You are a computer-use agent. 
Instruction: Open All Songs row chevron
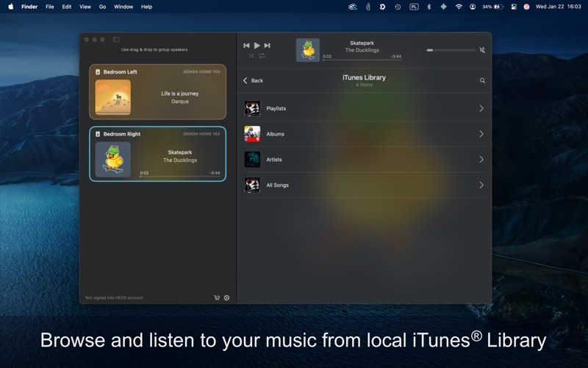pyautogui.click(x=481, y=185)
